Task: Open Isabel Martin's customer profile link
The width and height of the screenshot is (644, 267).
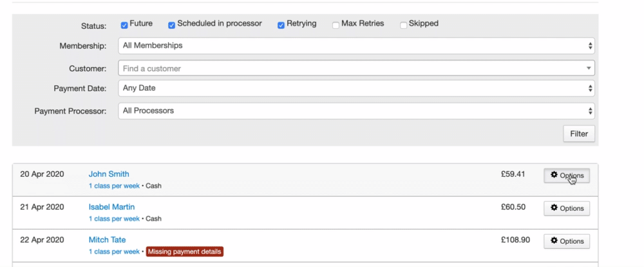Action: [x=111, y=207]
